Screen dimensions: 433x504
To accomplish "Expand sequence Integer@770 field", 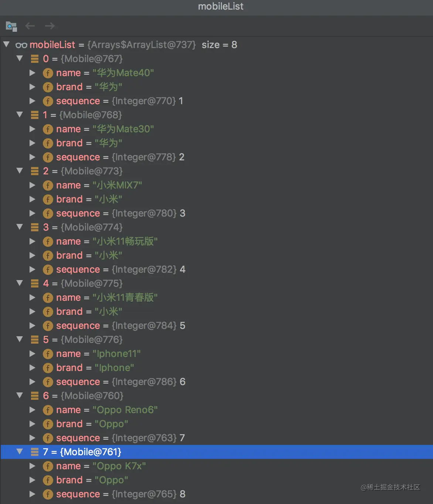I will (x=33, y=101).
